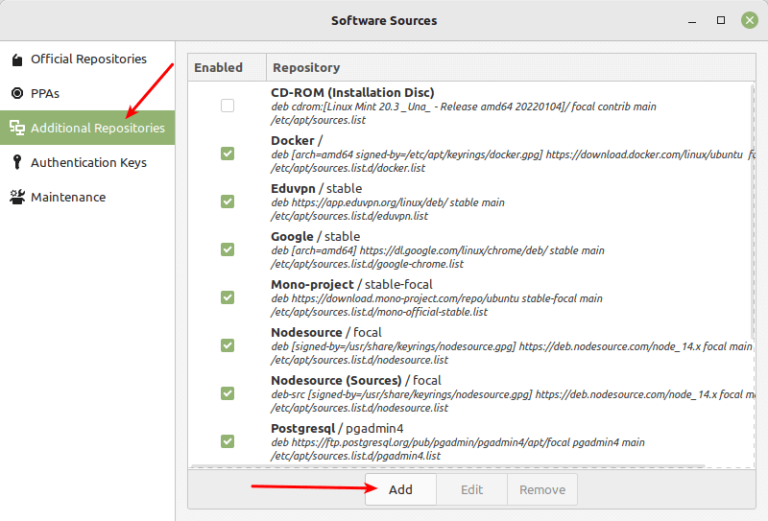Select the Nodesource (Sources) focal row
This screenshot has width=768, height=521.
[500, 393]
